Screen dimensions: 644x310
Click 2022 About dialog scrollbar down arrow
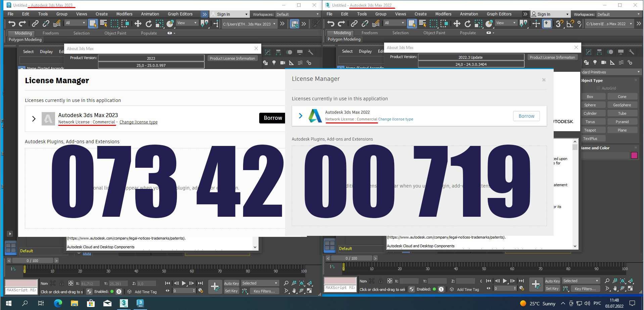pyautogui.click(x=575, y=246)
